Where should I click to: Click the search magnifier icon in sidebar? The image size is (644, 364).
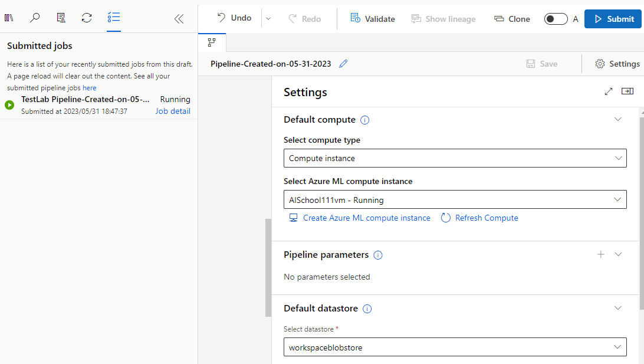point(35,18)
